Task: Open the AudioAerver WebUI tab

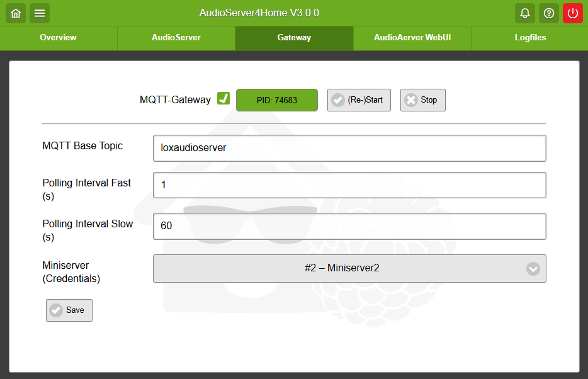Action: (x=412, y=38)
